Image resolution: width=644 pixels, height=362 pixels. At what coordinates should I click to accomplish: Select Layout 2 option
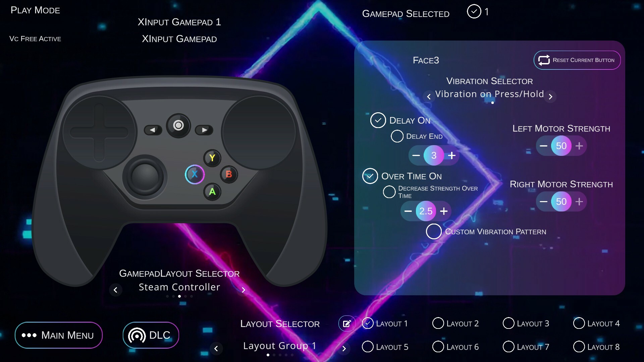438,323
